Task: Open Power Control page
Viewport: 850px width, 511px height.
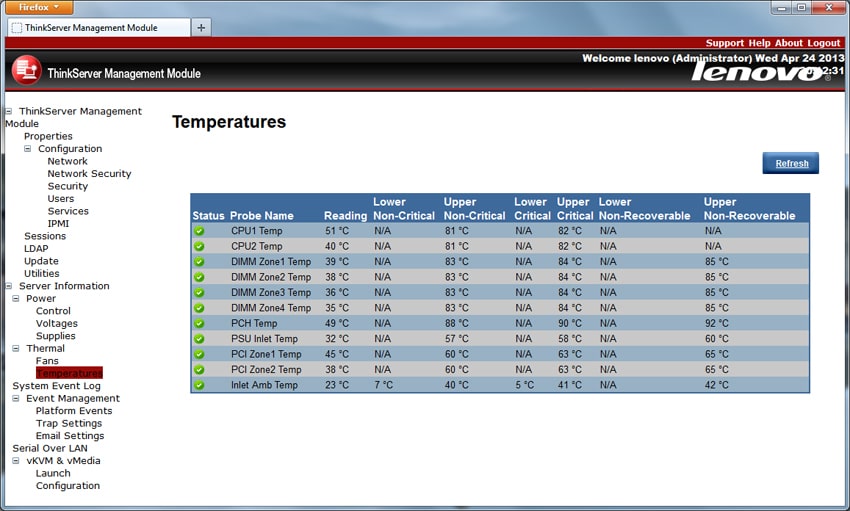Action: tap(53, 311)
